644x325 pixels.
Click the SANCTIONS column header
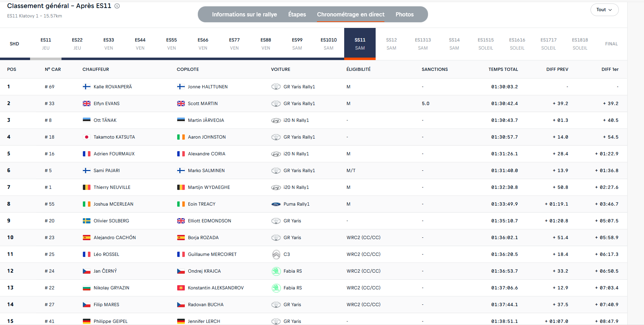(x=435, y=69)
